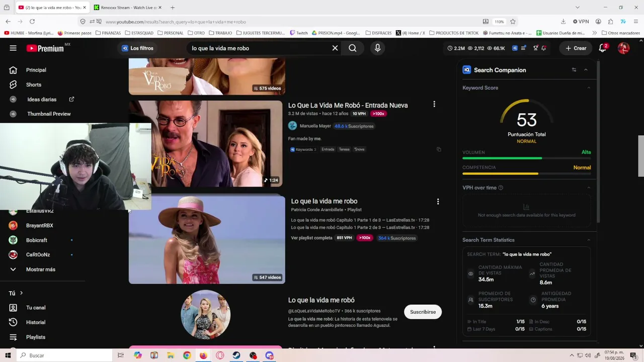Open the 547 videos playlist thumbnail
Viewport: 644px width, 362px height.
[x=207, y=240]
